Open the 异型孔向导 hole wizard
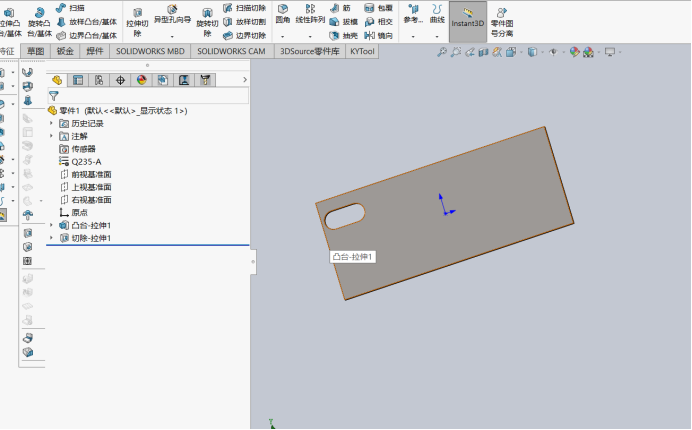This screenshot has width=692, height=430. tap(172, 15)
